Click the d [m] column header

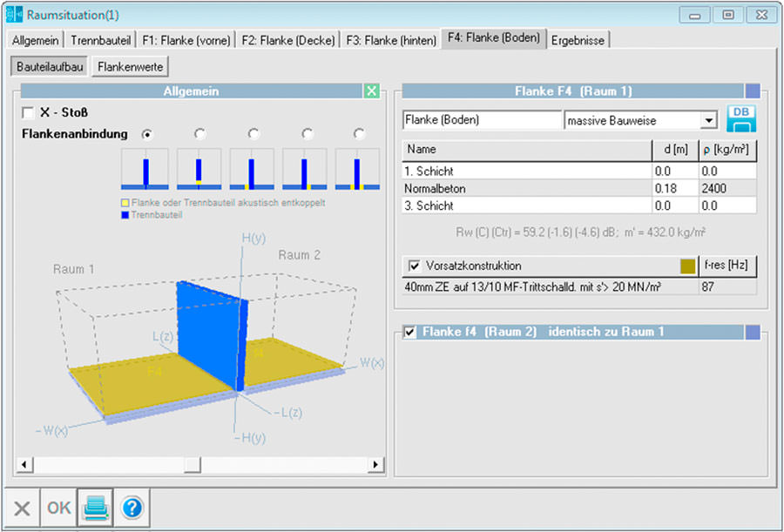point(675,150)
